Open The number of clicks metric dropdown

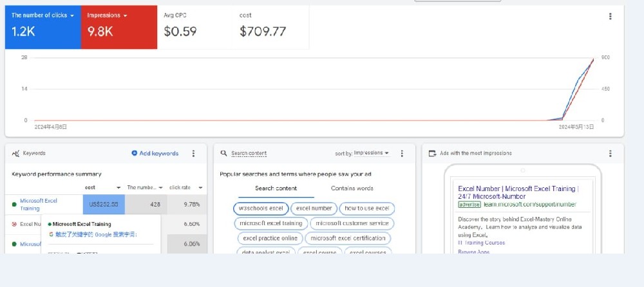(72, 15)
